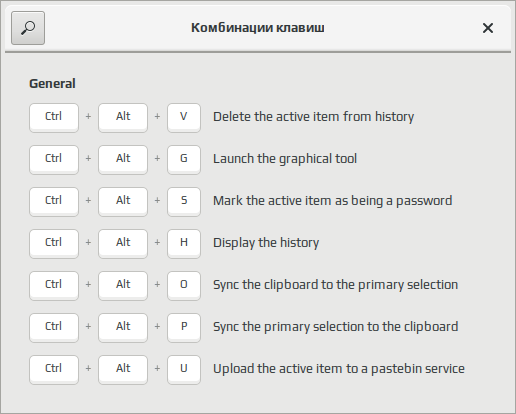The height and width of the screenshot is (414, 516).
Task: Click the Alt key in the pastebin upload row
Action: coord(123,369)
